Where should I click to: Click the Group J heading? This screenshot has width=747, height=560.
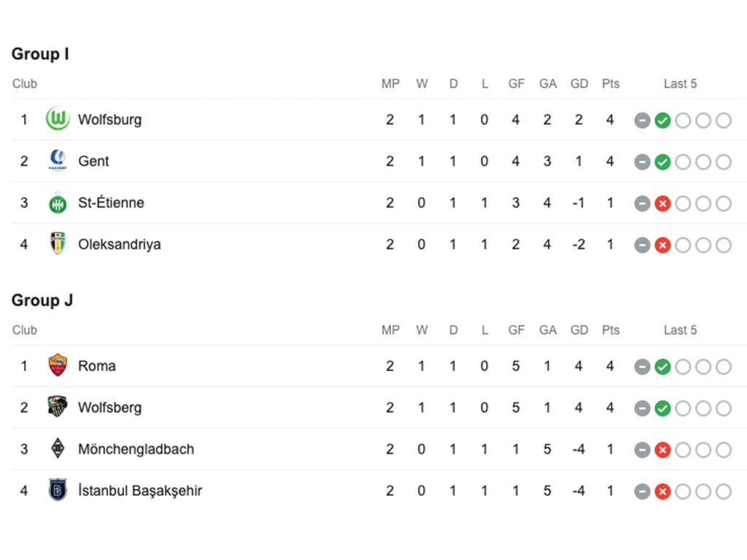pos(42,300)
